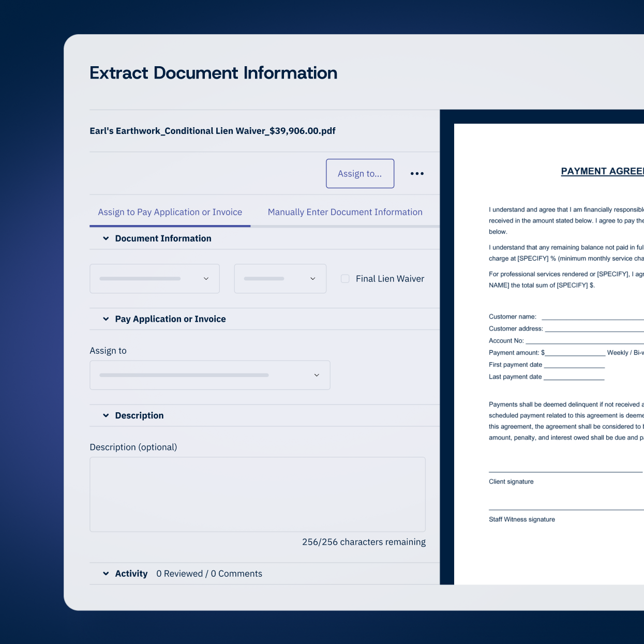Open the three-dot more options menu

click(x=417, y=174)
